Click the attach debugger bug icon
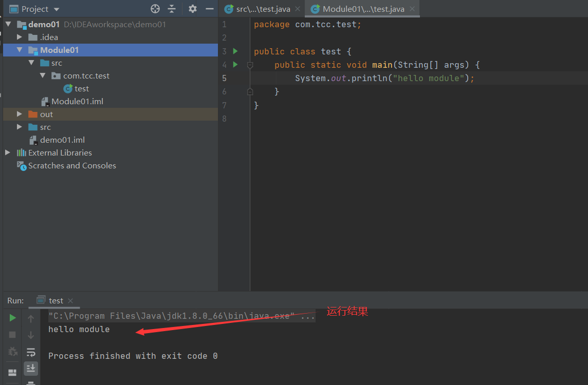Image resolution: width=588 pixels, height=385 pixels. [x=12, y=352]
